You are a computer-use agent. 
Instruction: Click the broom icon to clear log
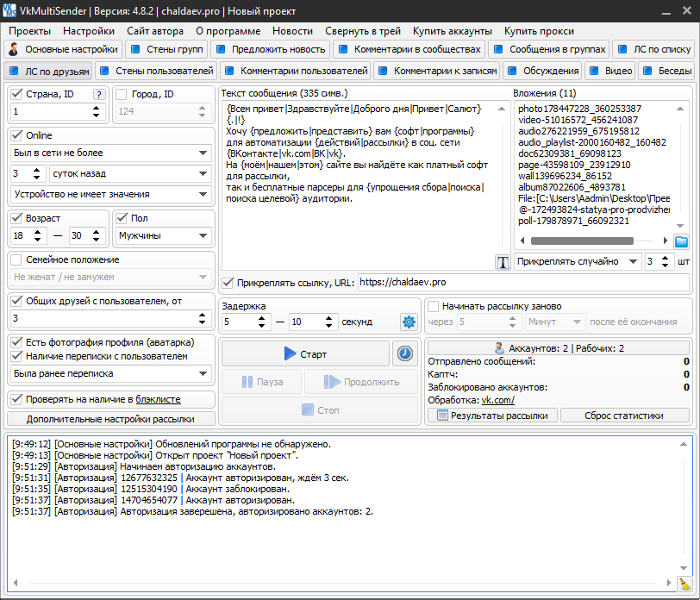click(684, 583)
